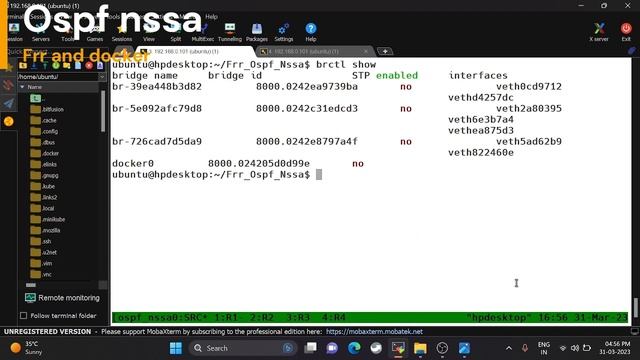Click the file list horizontal scrollbar

[31, 285]
